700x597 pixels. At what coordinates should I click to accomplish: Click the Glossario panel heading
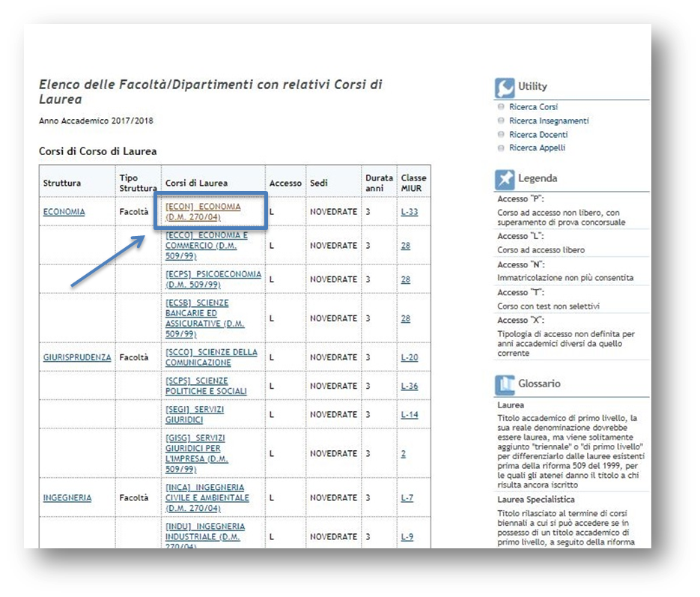coord(539,384)
